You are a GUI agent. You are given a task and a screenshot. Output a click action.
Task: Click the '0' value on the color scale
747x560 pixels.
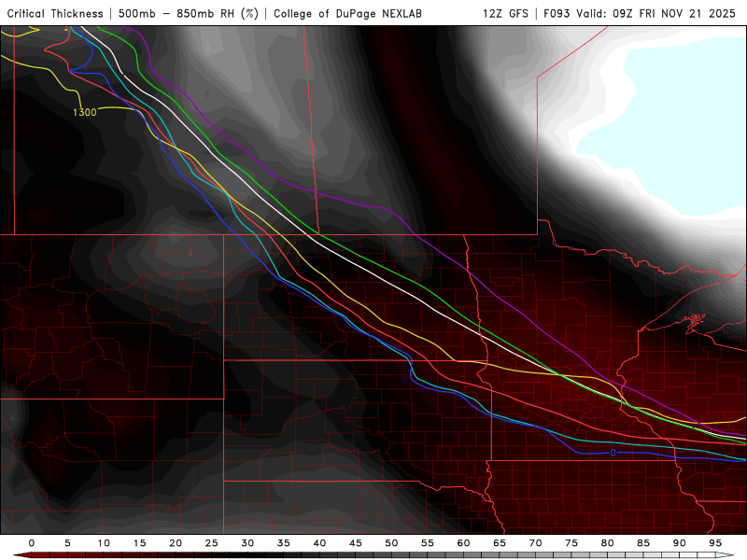pyautogui.click(x=32, y=543)
